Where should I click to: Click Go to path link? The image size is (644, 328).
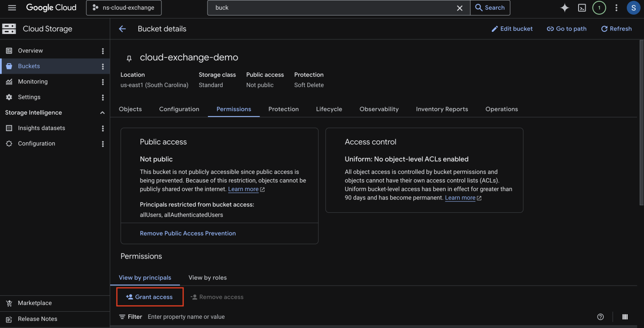pyautogui.click(x=566, y=29)
